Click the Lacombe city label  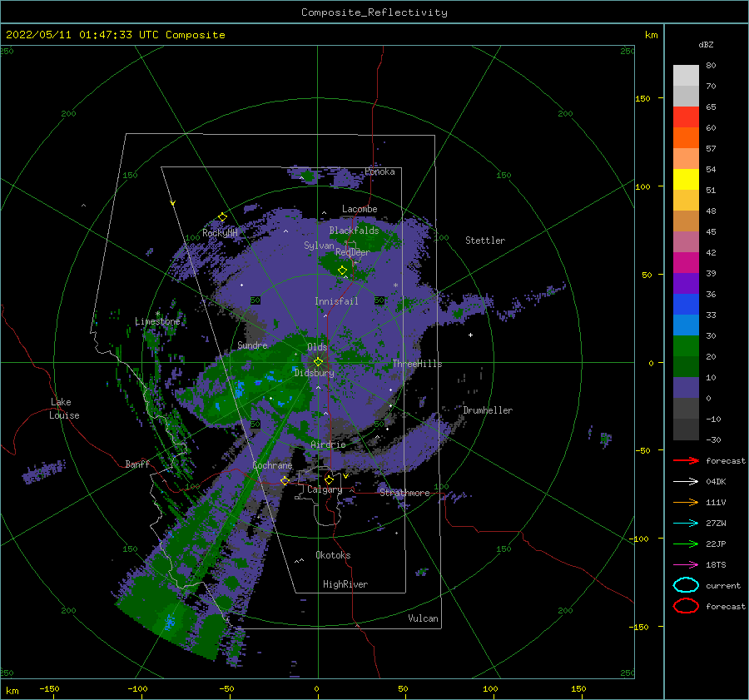point(360,209)
